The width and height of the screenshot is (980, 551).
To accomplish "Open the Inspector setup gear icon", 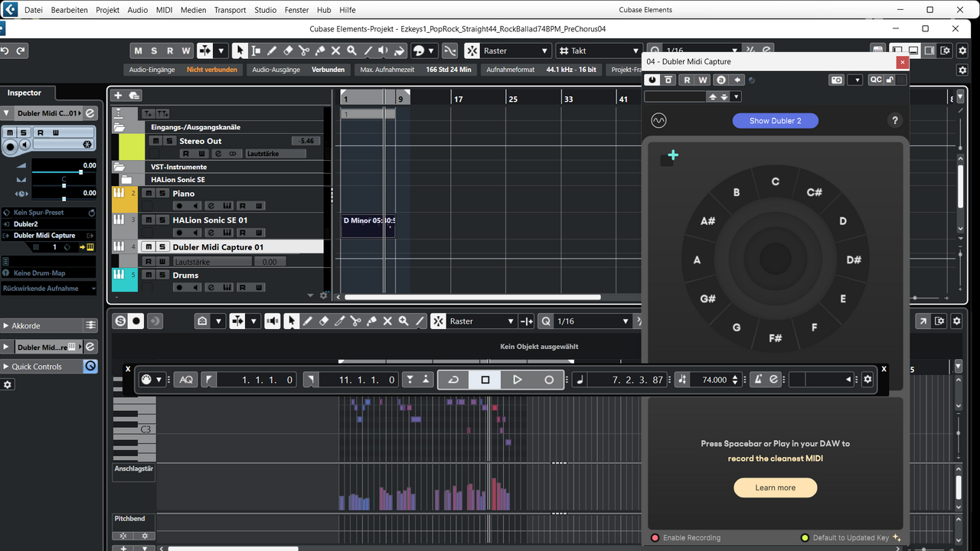I will point(8,384).
